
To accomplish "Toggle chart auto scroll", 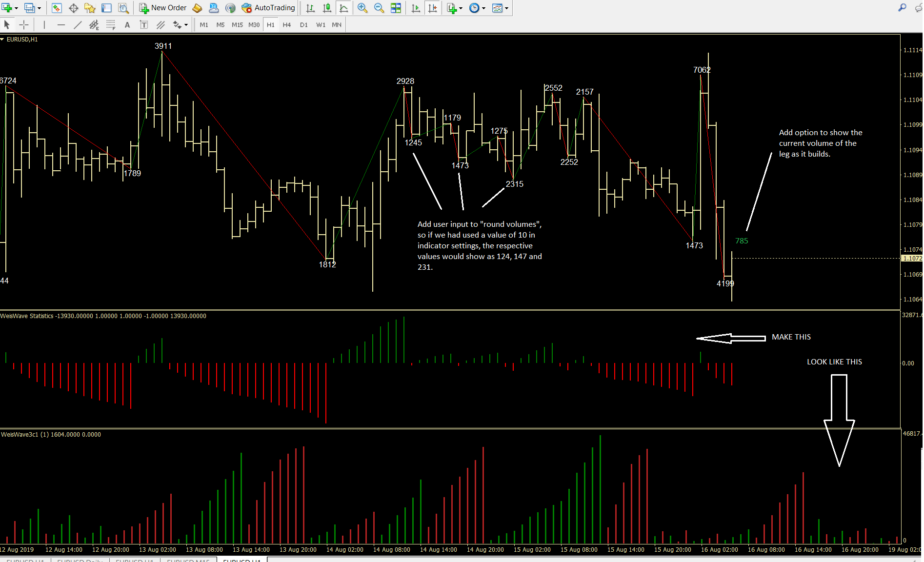I will tap(416, 8).
